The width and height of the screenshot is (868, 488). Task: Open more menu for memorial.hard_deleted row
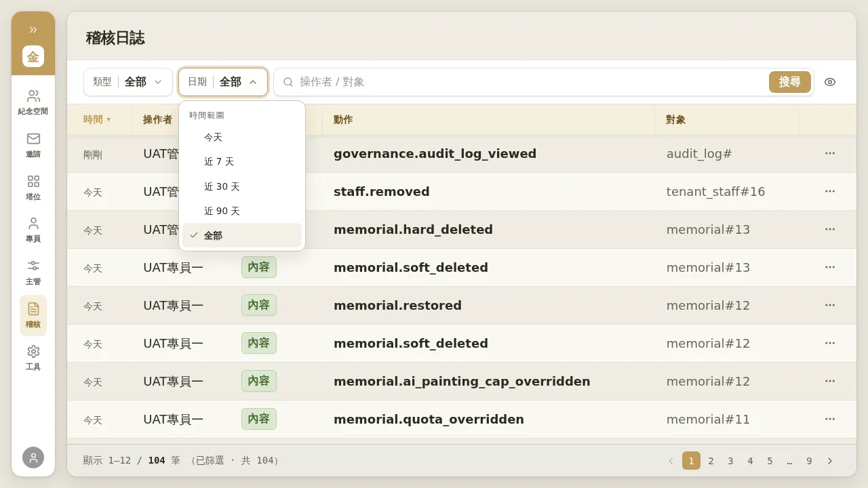point(830,229)
